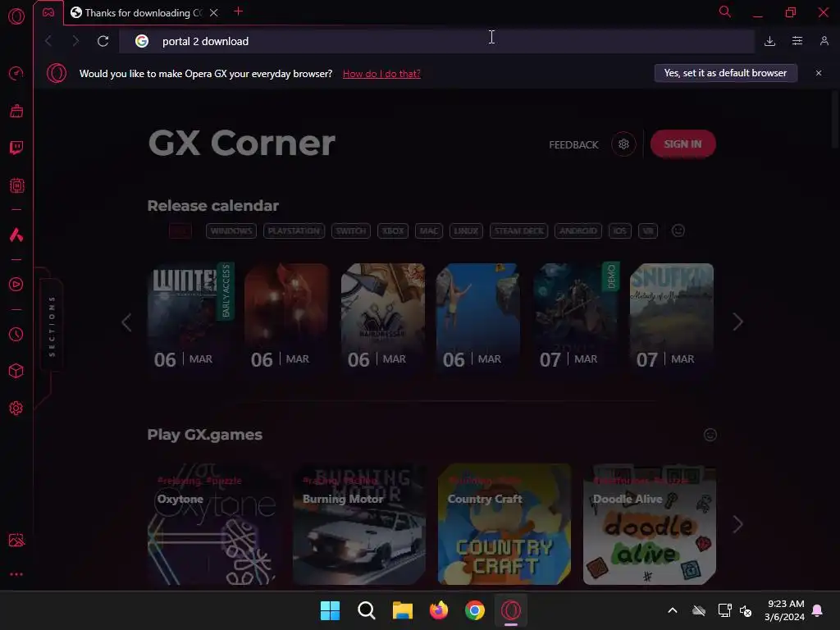Open Settings gear in the sidebar
Viewport: 840px width, 630px height.
pos(16,409)
